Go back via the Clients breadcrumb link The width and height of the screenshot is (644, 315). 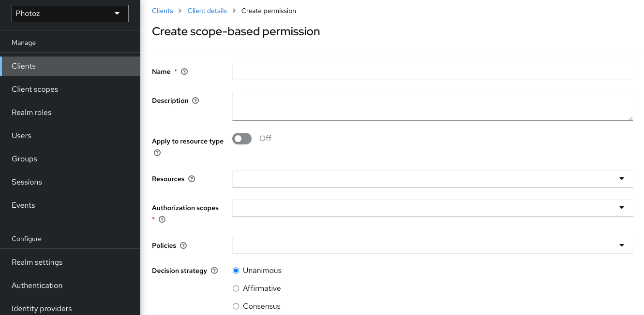tap(162, 10)
